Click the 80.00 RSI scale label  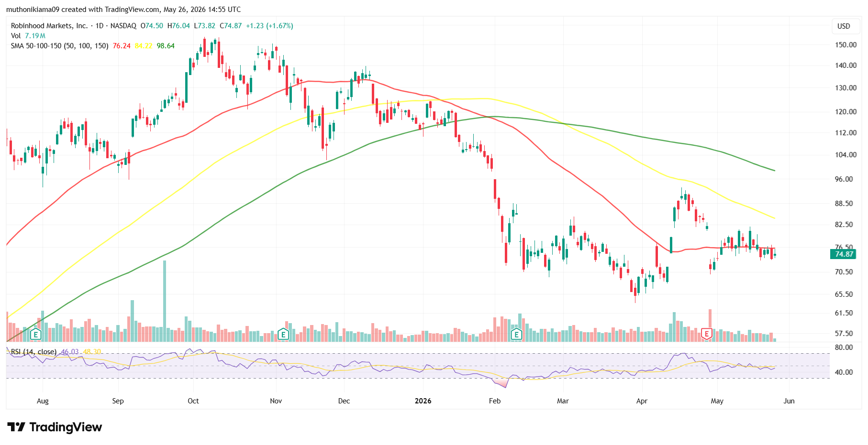[x=844, y=347]
